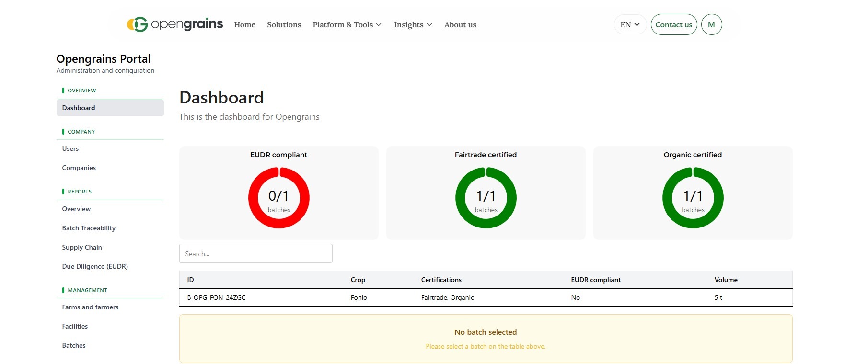This screenshot has height=364, width=868.
Task: Select batch B-OPG-FON-24ZGC row
Action: 486,297
